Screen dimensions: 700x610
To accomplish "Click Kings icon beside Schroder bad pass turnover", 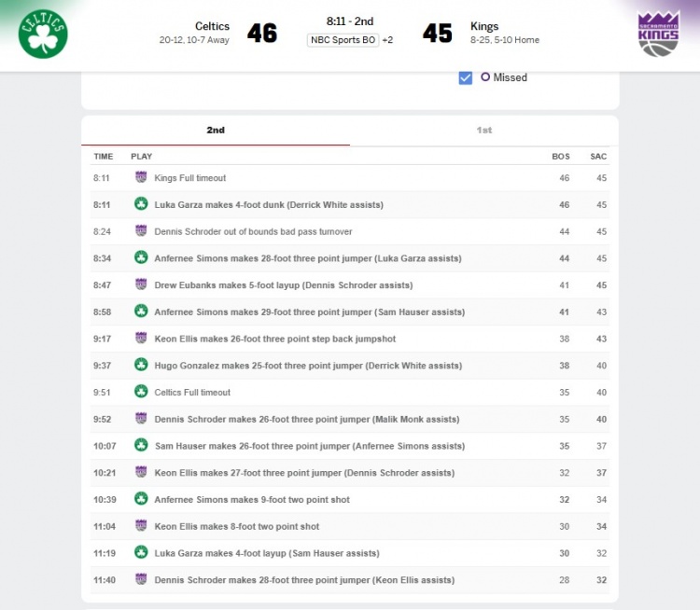I will pyautogui.click(x=141, y=231).
